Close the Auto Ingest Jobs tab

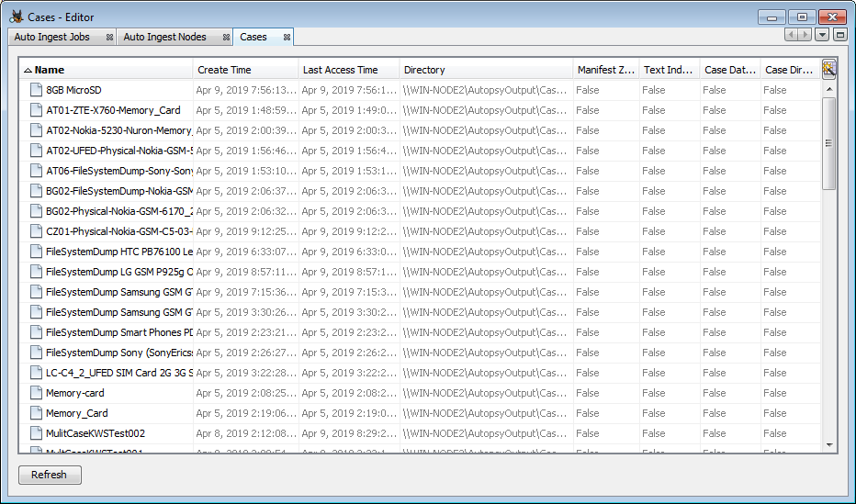point(109,38)
